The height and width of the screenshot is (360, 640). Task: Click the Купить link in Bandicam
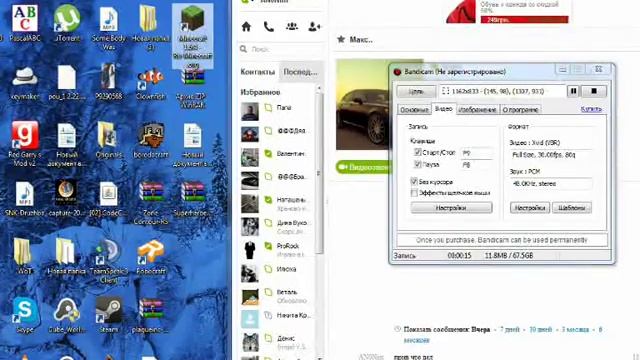coord(591,109)
